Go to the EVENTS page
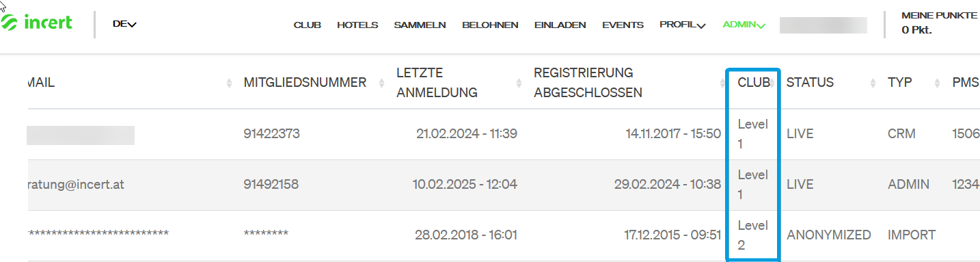980x262 pixels. click(623, 25)
